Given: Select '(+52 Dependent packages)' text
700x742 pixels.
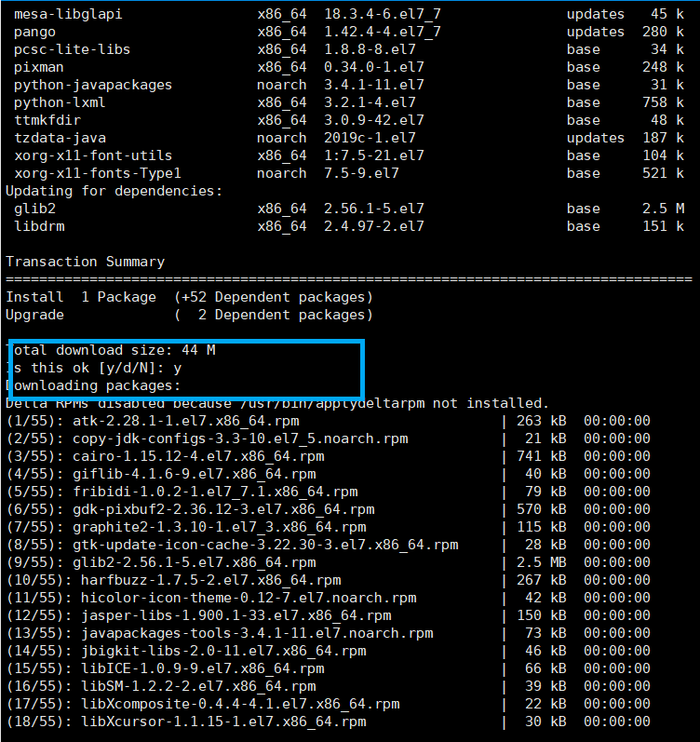Looking at the screenshot, I should pos(274,297).
